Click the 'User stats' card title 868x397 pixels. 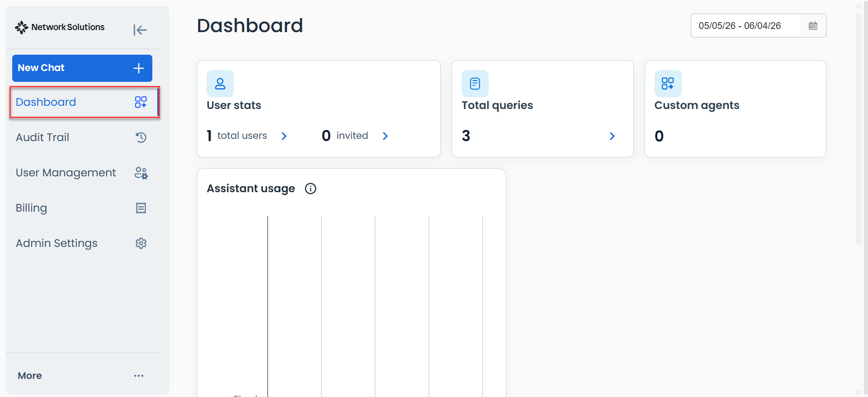tap(234, 105)
